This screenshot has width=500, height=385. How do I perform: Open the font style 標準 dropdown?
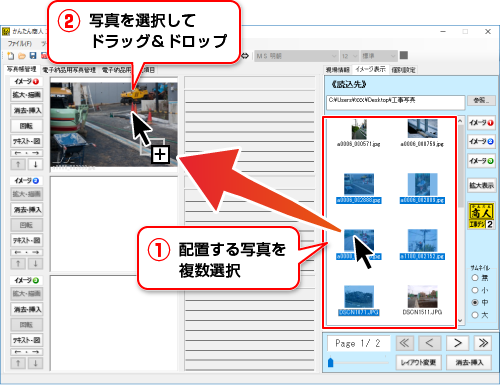point(379,56)
